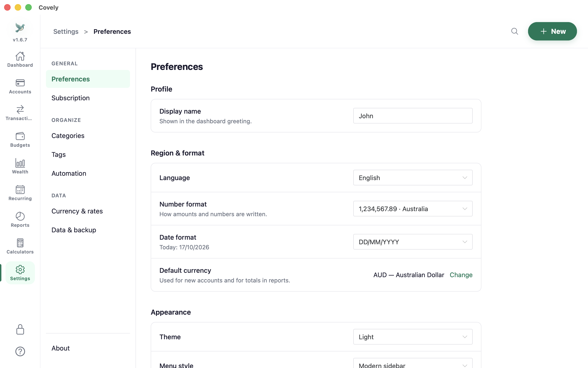The width and height of the screenshot is (588, 368).
Task: Expand the Number format dropdown
Action: click(413, 209)
